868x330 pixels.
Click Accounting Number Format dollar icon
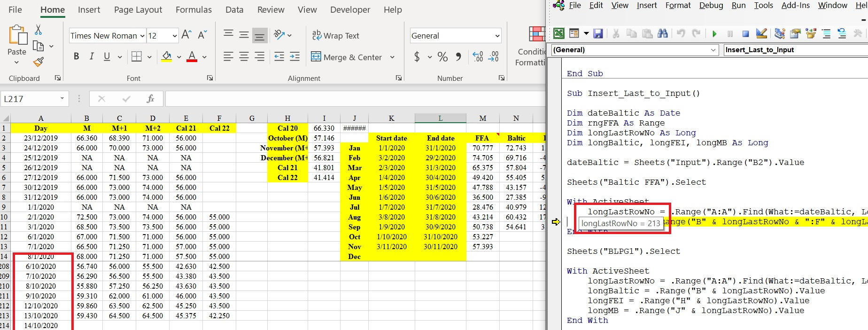coord(417,57)
